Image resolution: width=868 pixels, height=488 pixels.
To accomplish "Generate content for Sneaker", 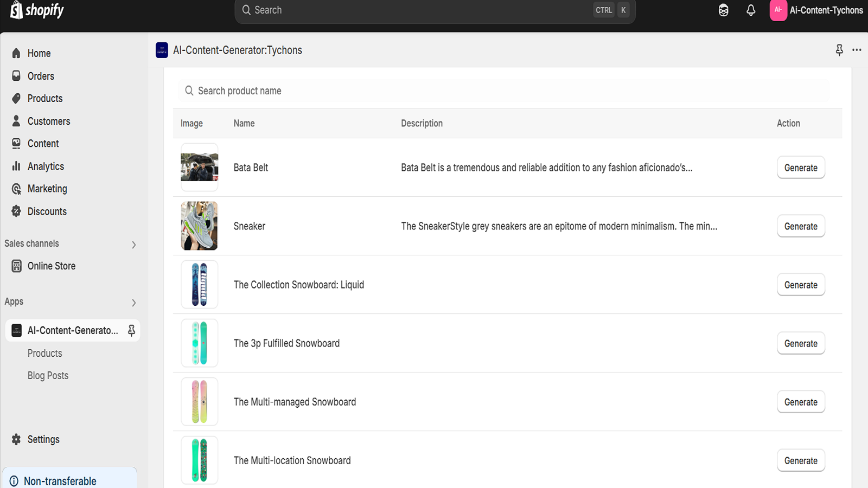I will 801,226.
